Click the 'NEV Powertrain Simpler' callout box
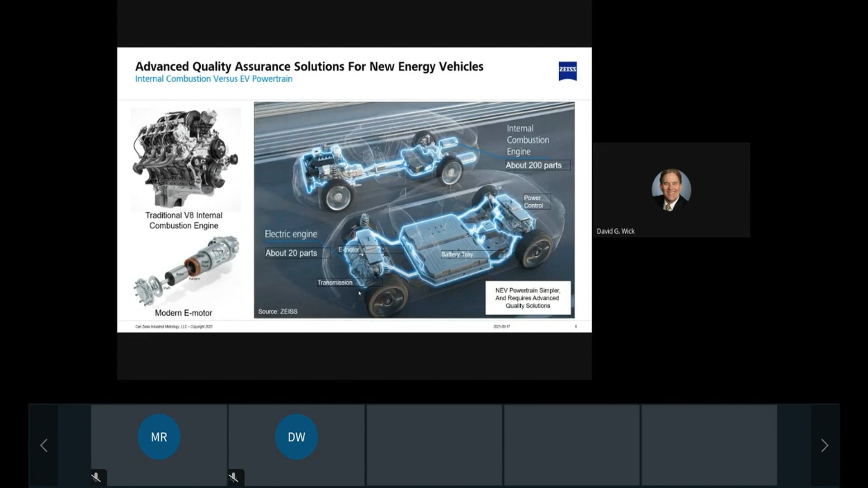868x488 pixels. point(528,298)
